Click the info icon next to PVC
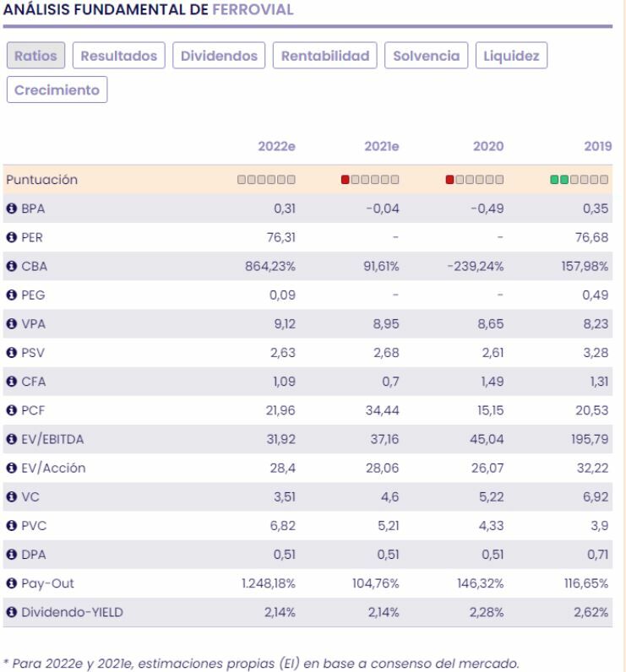 pyautogui.click(x=11, y=527)
